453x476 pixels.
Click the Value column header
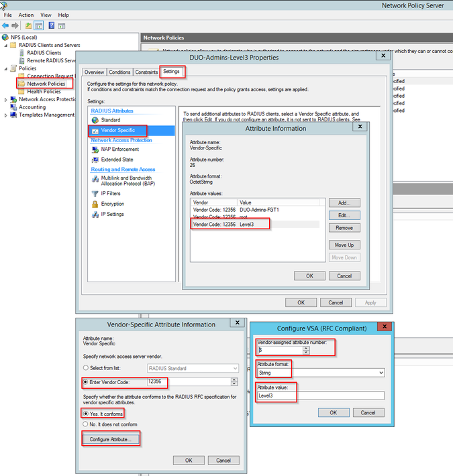278,202
